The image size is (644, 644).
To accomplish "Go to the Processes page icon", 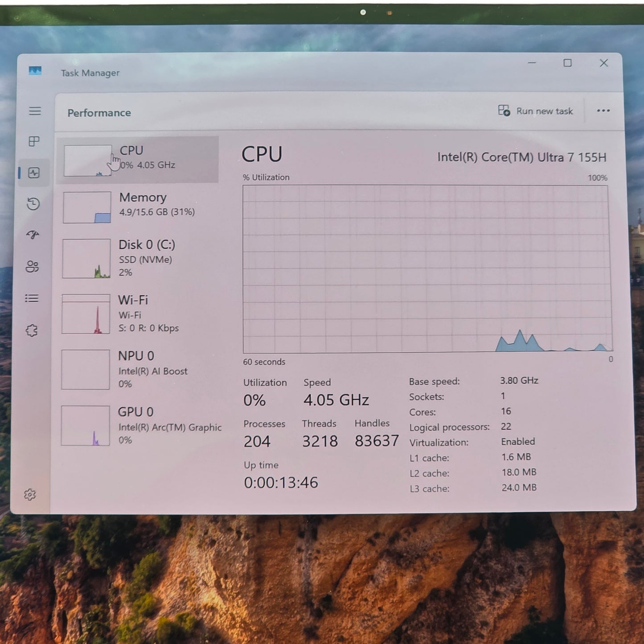I will tap(34, 142).
